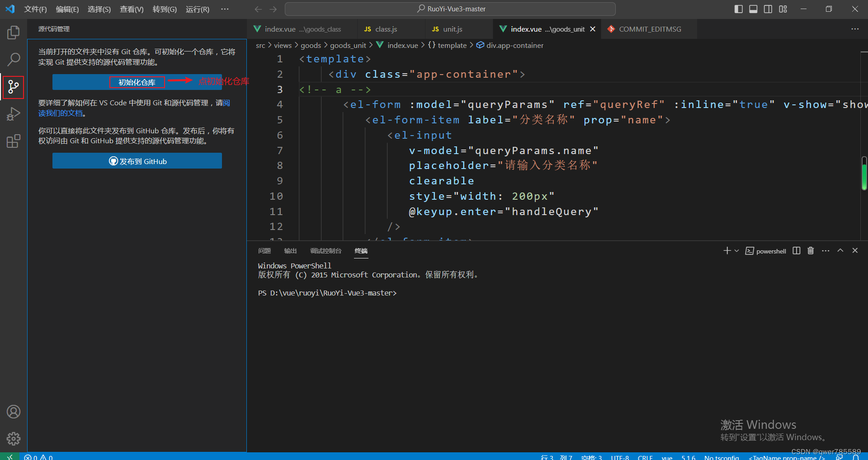This screenshot has height=460, width=868.
Task: Switch to index.vue goods_class tab
Action: click(x=302, y=29)
